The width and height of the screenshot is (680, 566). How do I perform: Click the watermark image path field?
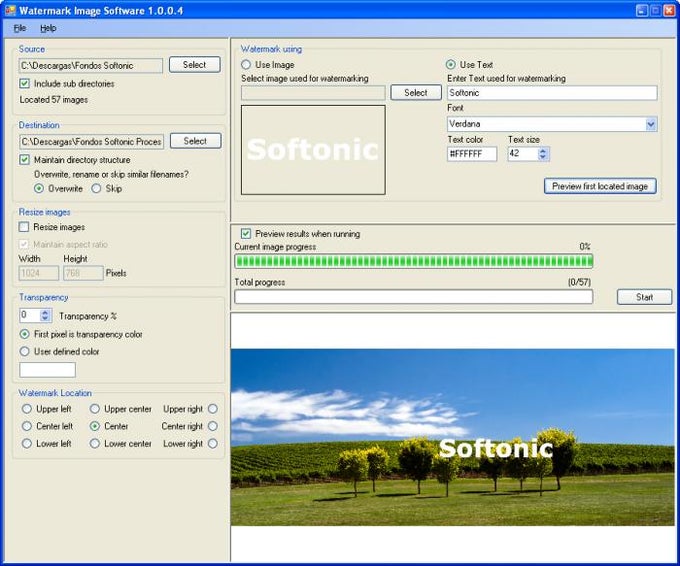click(x=313, y=93)
